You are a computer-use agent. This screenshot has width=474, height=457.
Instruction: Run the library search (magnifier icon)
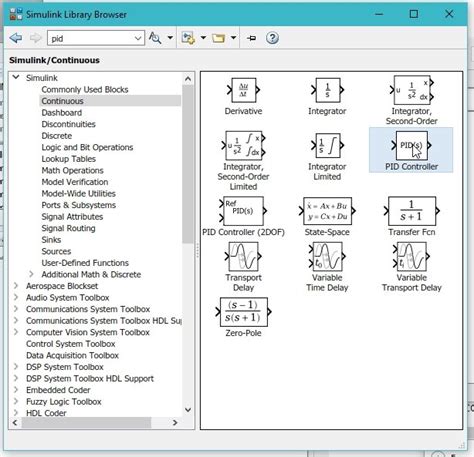pos(155,38)
